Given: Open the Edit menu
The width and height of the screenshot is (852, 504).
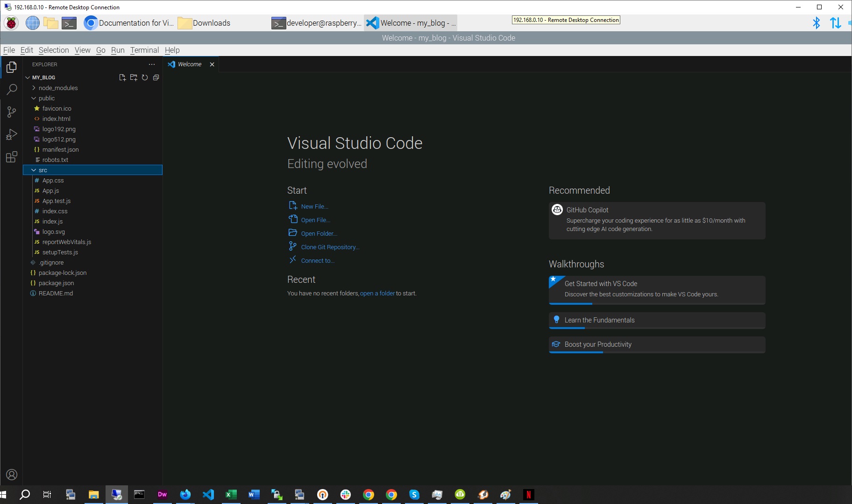Looking at the screenshot, I should click(27, 50).
